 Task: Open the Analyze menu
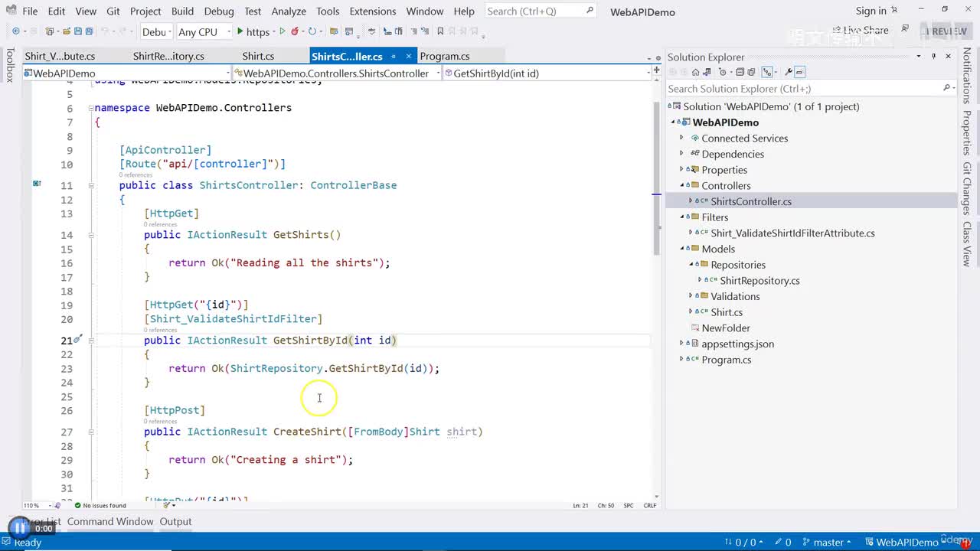tap(289, 11)
